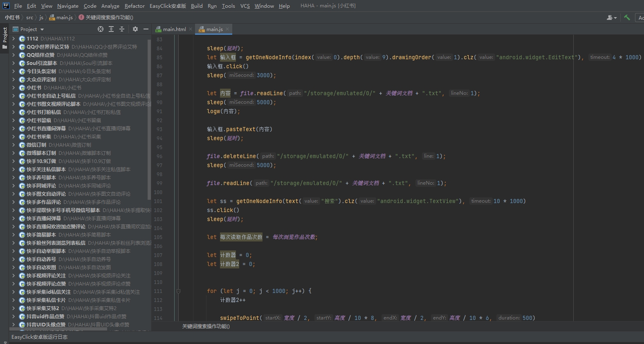
Task: Click the Project tool window side tab
Action: pos(5,38)
